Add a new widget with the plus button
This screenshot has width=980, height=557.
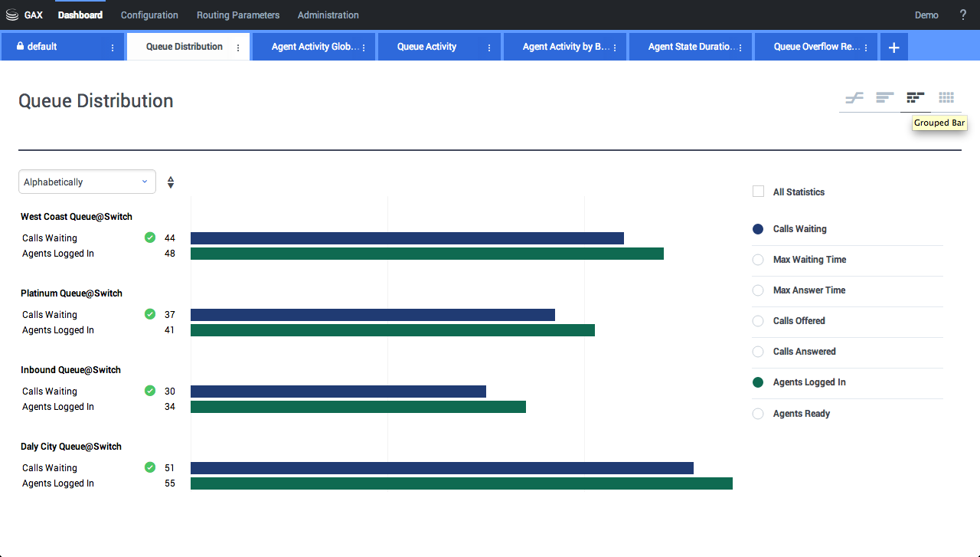(x=893, y=46)
